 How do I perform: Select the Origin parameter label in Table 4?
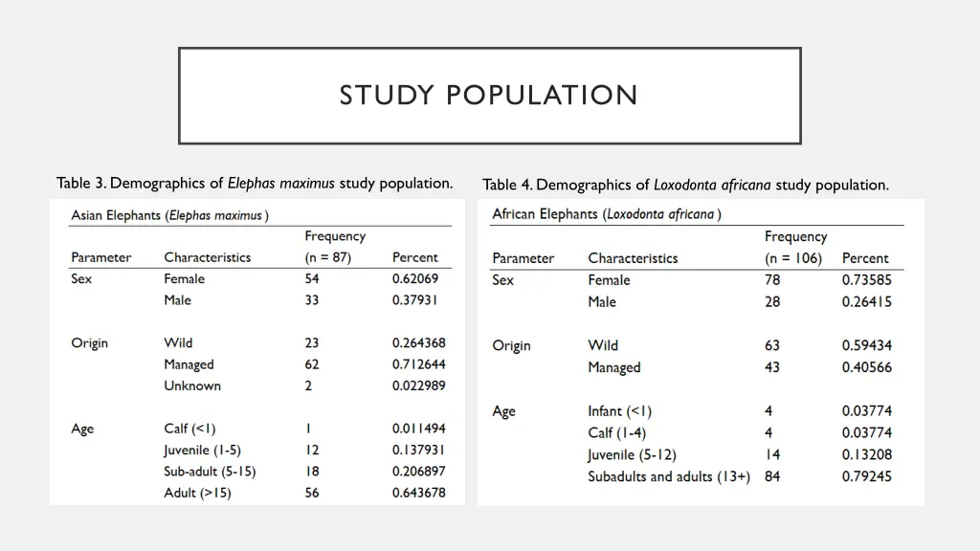click(x=511, y=344)
